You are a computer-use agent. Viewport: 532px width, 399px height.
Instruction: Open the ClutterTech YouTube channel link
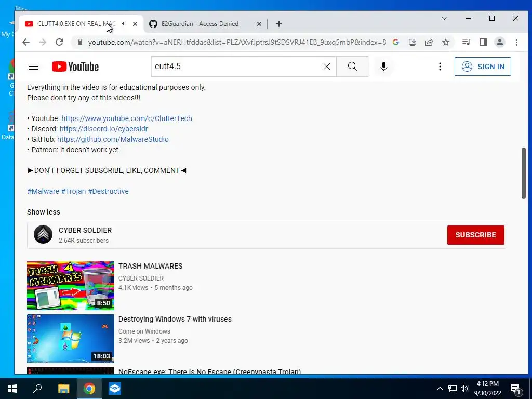(x=127, y=118)
